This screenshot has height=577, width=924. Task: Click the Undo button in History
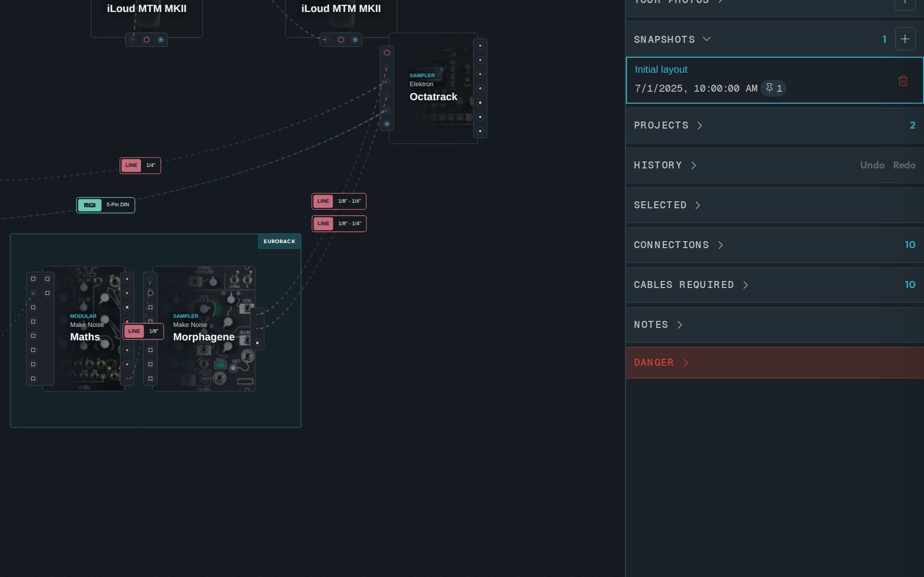(872, 165)
